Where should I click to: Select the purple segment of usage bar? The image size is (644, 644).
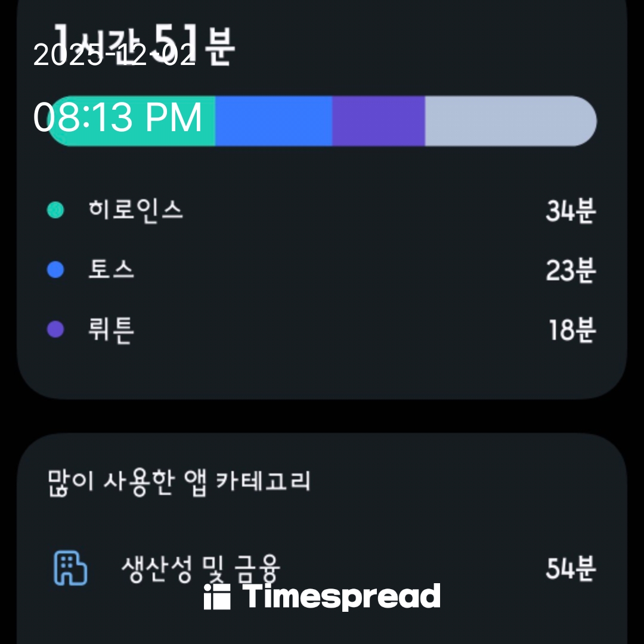click(378, 121)
